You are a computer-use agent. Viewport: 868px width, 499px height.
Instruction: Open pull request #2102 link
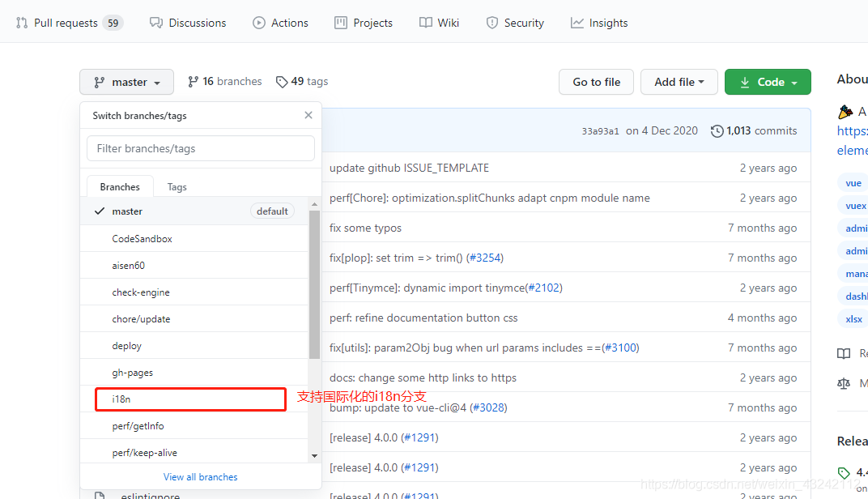(543, 288)
